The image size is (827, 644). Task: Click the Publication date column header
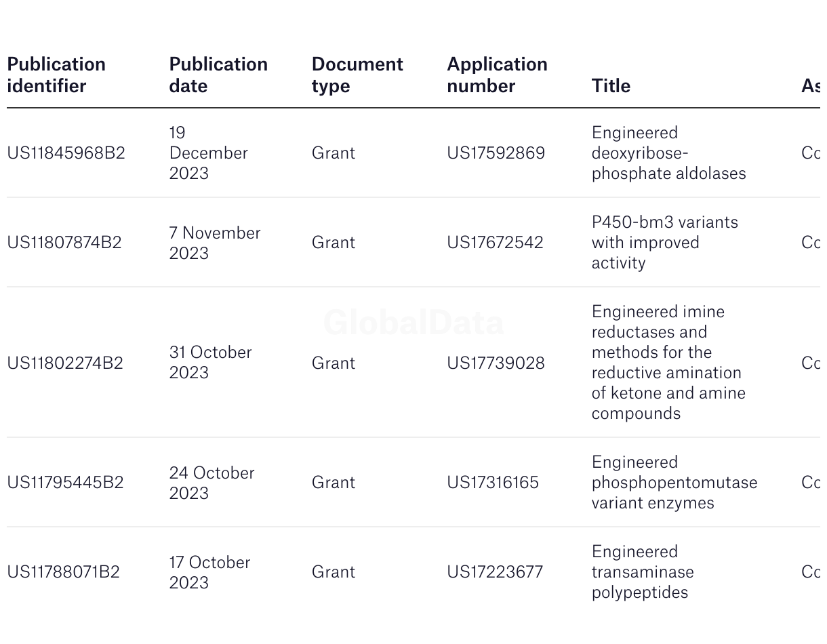click(x=218, y=75)
